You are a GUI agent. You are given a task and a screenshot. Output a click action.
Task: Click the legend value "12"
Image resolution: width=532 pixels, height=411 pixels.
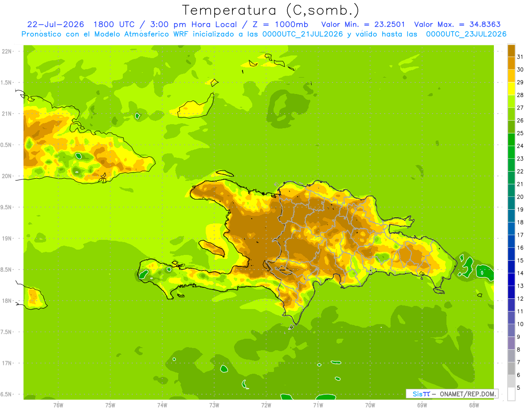(520, 299)
